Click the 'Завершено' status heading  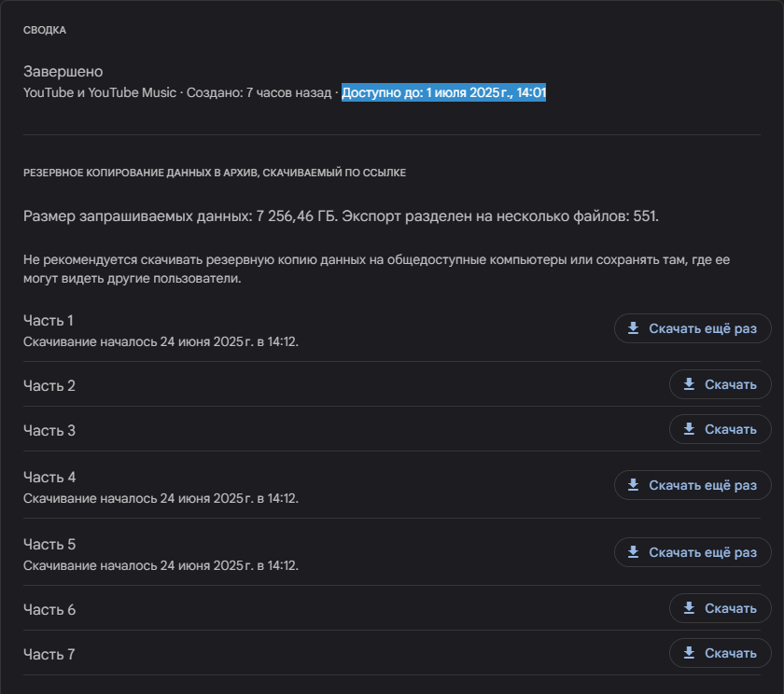(63, 72)
